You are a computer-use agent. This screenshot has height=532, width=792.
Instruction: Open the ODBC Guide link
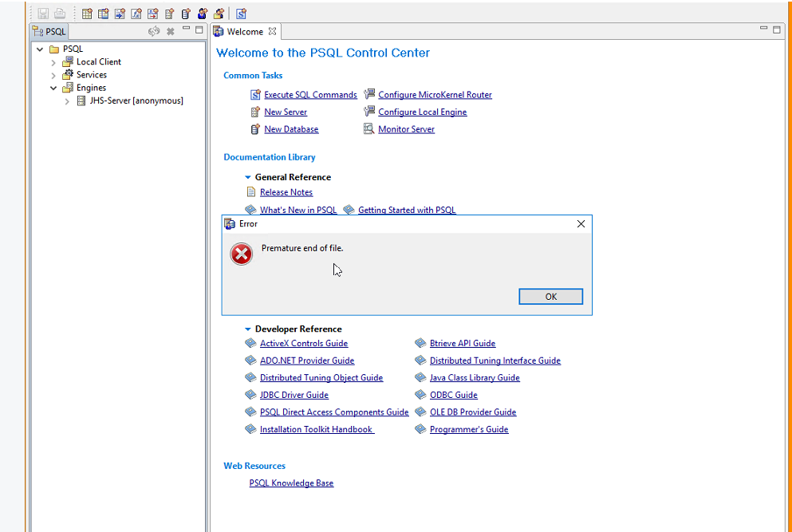click(x=453, y=395)
